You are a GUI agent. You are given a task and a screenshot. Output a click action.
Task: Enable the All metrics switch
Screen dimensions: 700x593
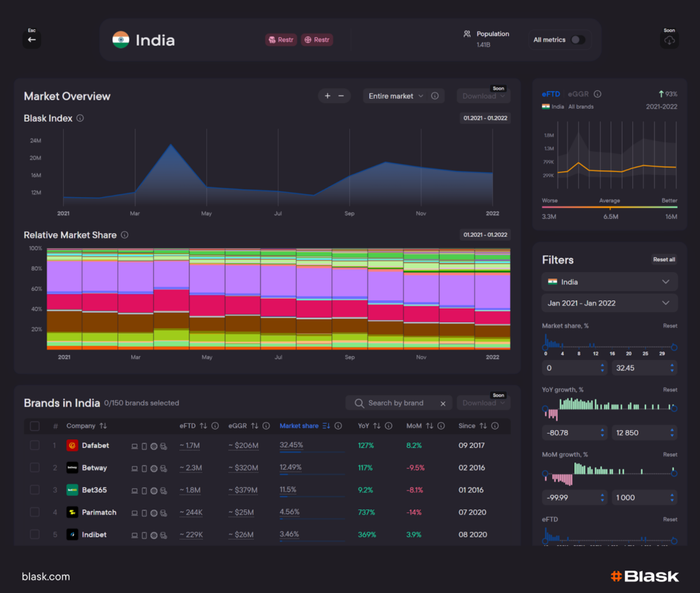(x=578, y=40)
